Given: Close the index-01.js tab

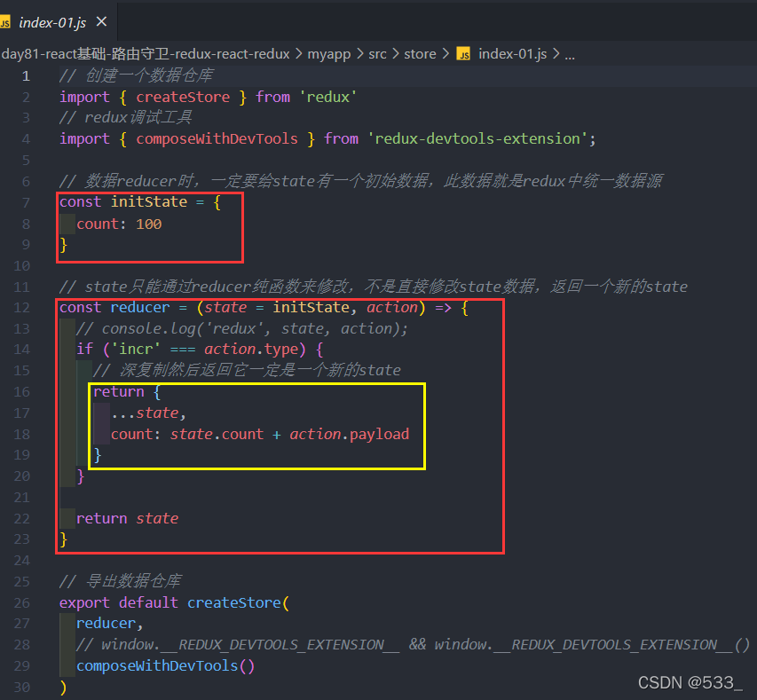Looking at the screenshot, I should tap(101, 21).
